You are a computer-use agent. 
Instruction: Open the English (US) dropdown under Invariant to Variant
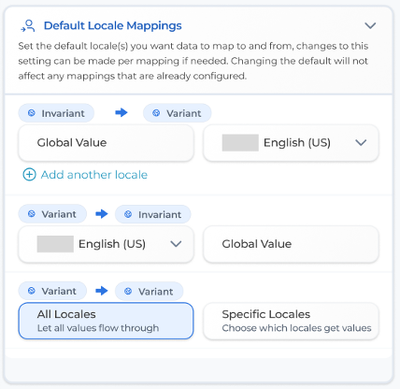tap(291, 143)
